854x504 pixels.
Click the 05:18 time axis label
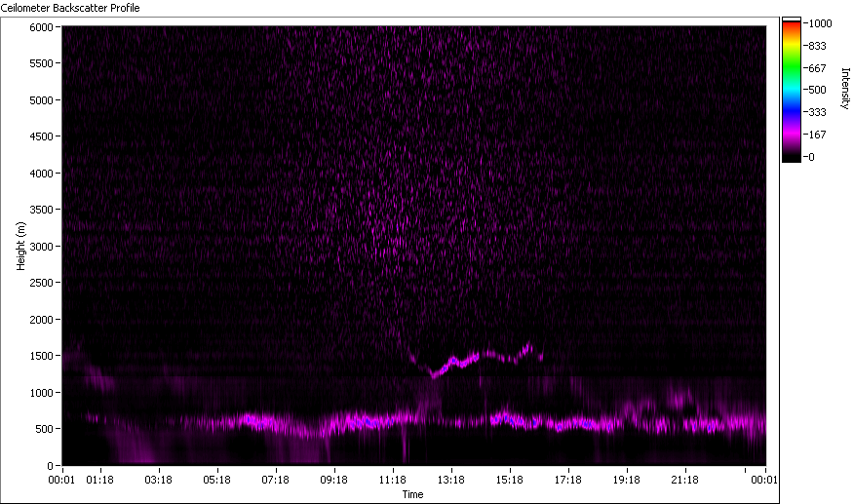[216, 480]
